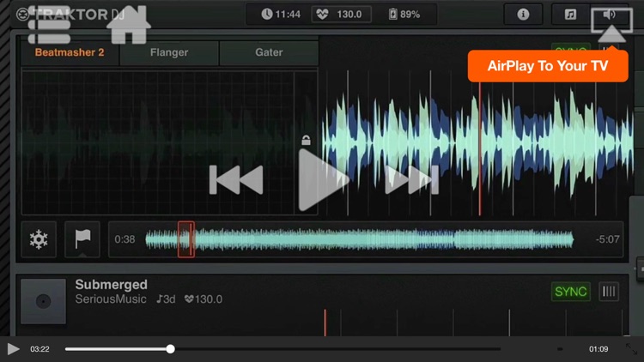The image size is (644, 362).
Task: Skip forward with the fast-forward overlay button
Action: [x=412, y=180]
